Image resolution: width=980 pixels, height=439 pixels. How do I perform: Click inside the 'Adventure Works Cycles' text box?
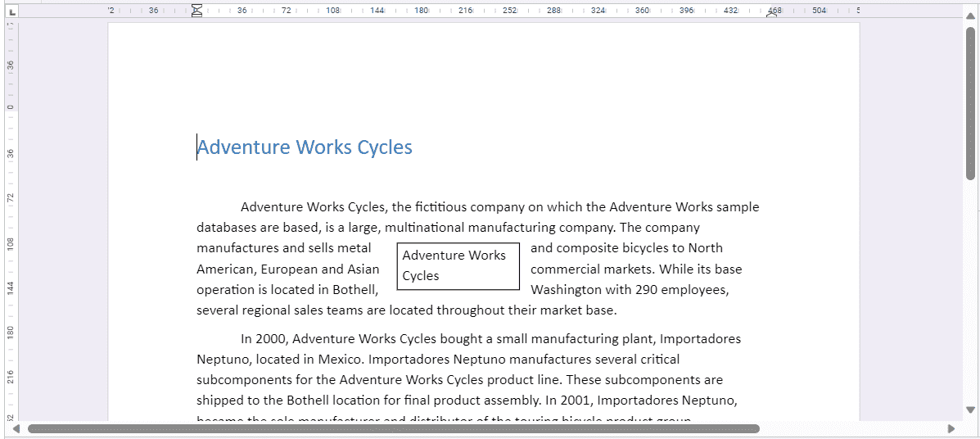[457, 265]
